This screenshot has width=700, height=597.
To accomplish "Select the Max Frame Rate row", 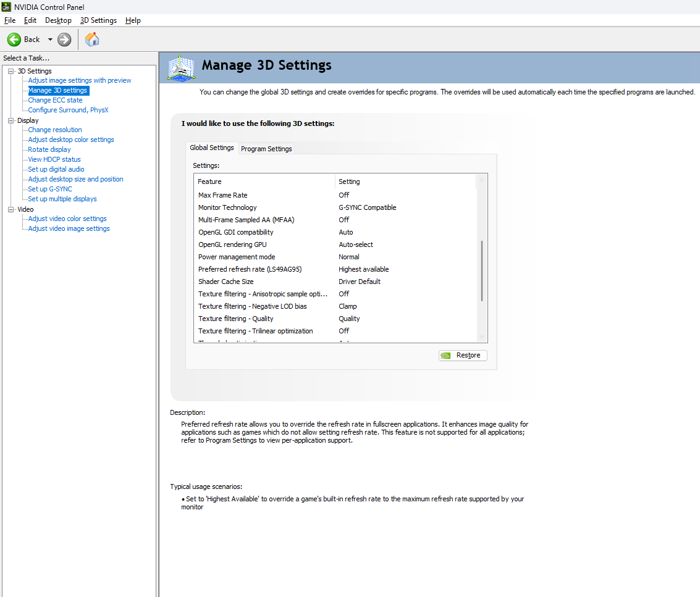I will click(335, 195).
